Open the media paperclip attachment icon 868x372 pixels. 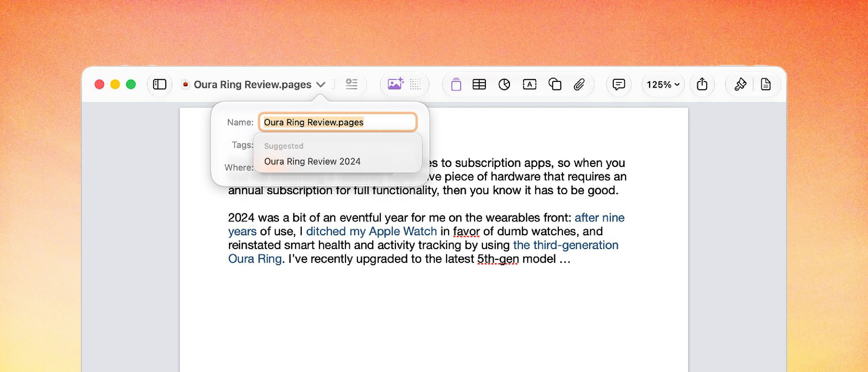click(579, 84)
